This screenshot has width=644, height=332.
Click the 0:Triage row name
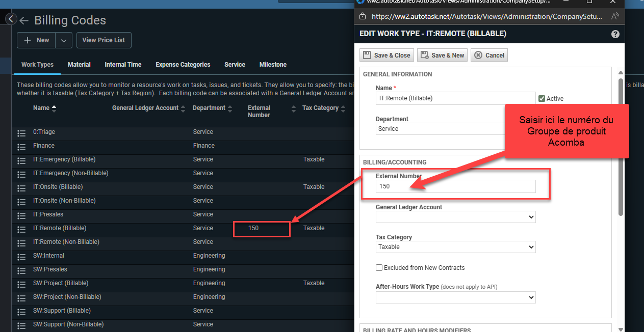point(44,132)
